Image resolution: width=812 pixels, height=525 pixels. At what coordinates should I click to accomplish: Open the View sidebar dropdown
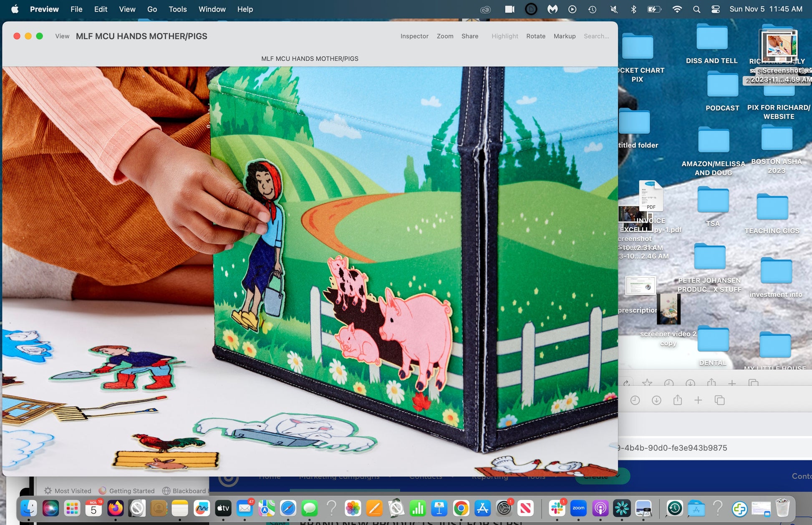62,36
